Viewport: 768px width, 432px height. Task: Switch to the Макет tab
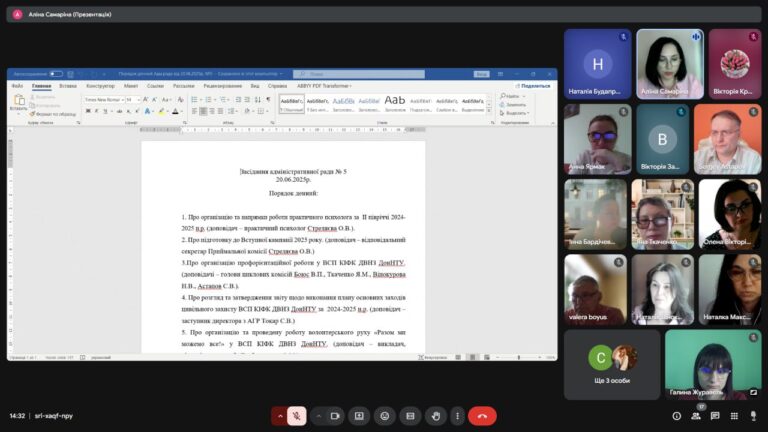(131, 86)
